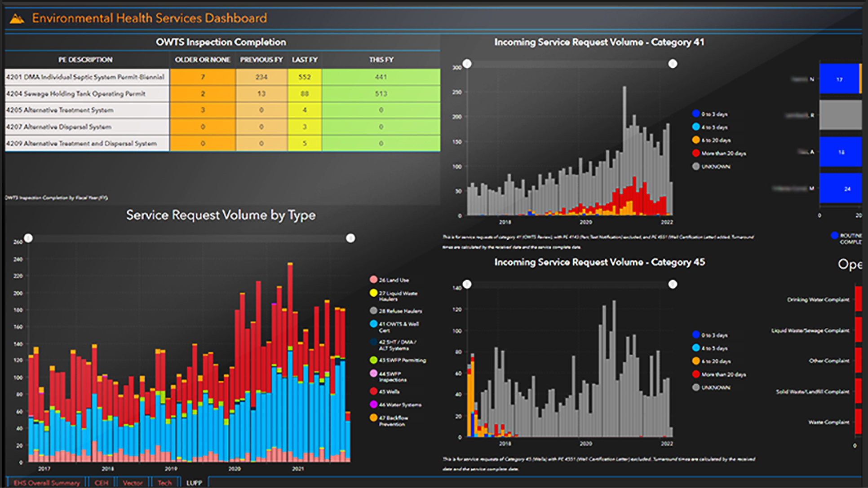The image size is (868, 488).
Task: Switch to EHS Overall Summary tab
Action: click(46, 483)
